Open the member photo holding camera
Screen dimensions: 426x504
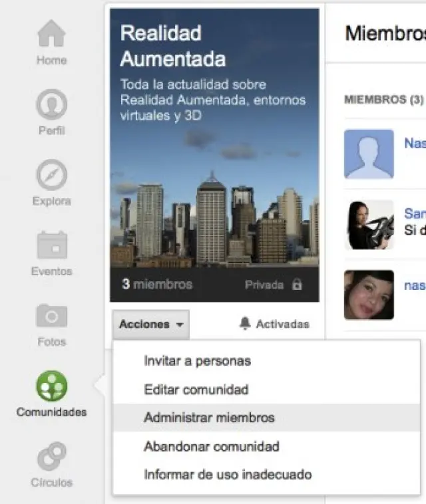[x=369, y=225]
